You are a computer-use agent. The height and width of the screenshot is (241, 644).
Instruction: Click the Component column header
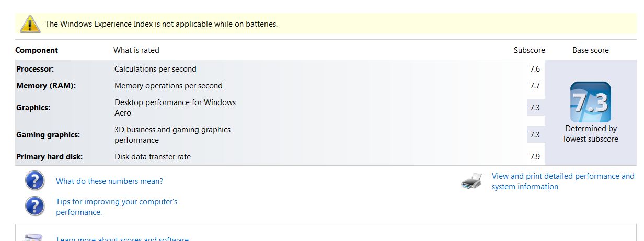click(37, 50)
